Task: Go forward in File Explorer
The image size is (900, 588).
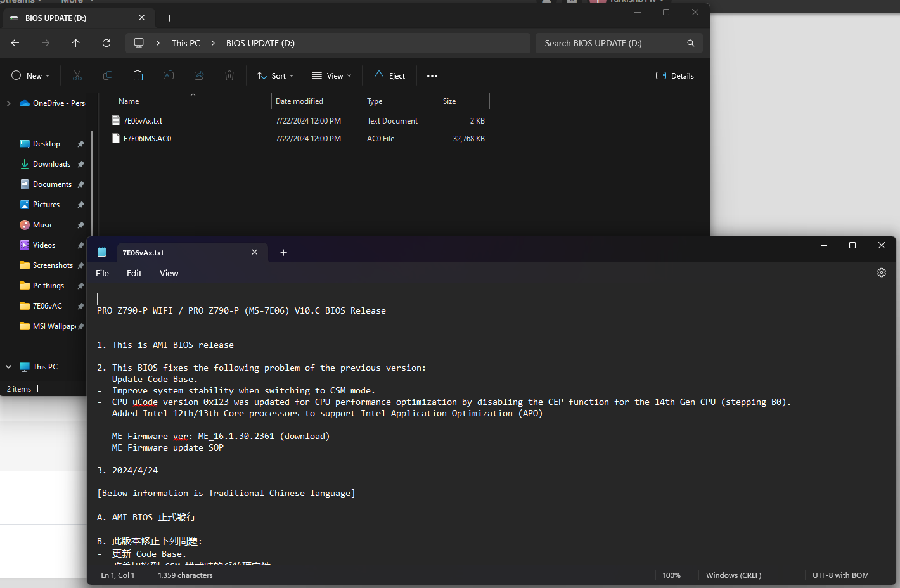Action: [46, 43]
